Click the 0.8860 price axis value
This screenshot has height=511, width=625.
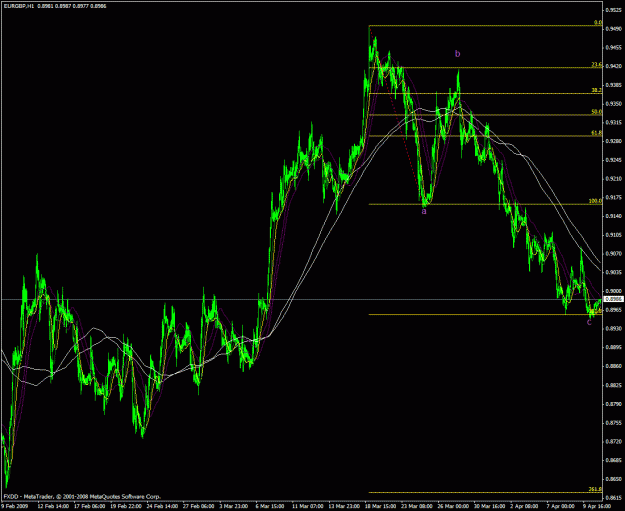coord(613,366)
